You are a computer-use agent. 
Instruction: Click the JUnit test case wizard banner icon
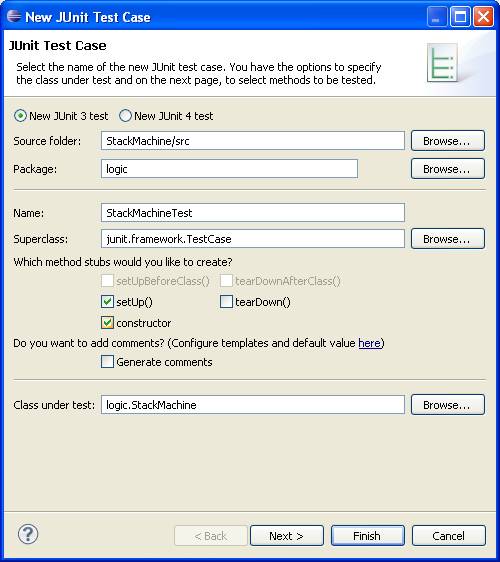point(442,62)
